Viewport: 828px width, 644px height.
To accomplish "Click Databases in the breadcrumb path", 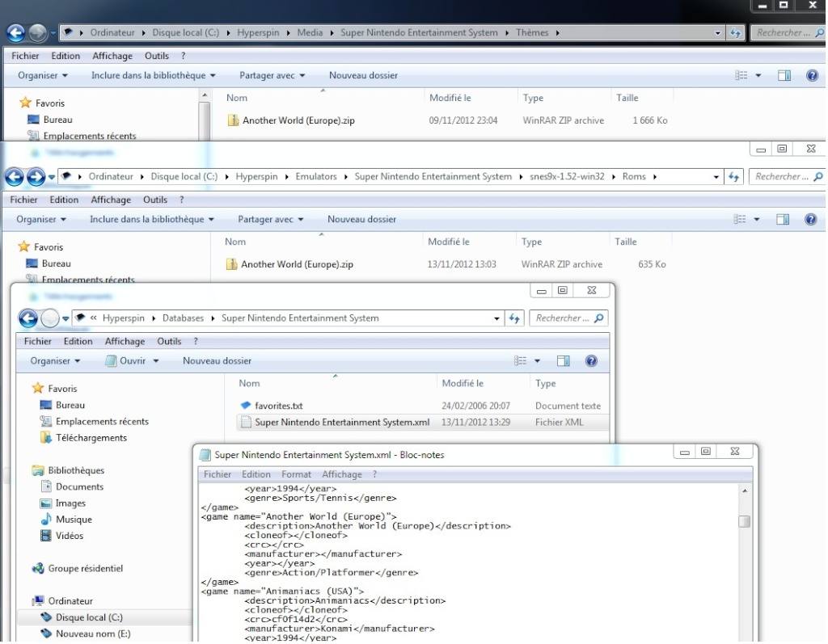I will [183, 318].
